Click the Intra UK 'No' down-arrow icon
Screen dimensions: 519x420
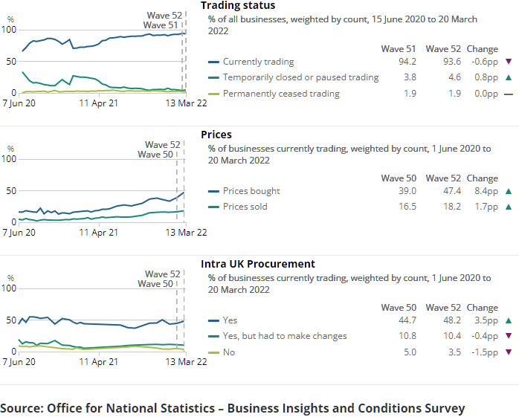point(509,352)
